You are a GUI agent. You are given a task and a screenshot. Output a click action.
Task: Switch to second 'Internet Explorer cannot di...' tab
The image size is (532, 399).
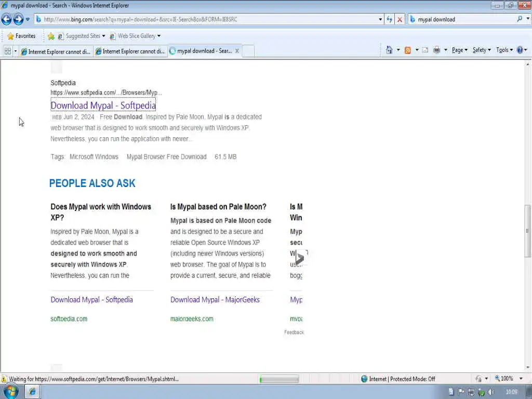pyautogui.click(x=130, y=51)
